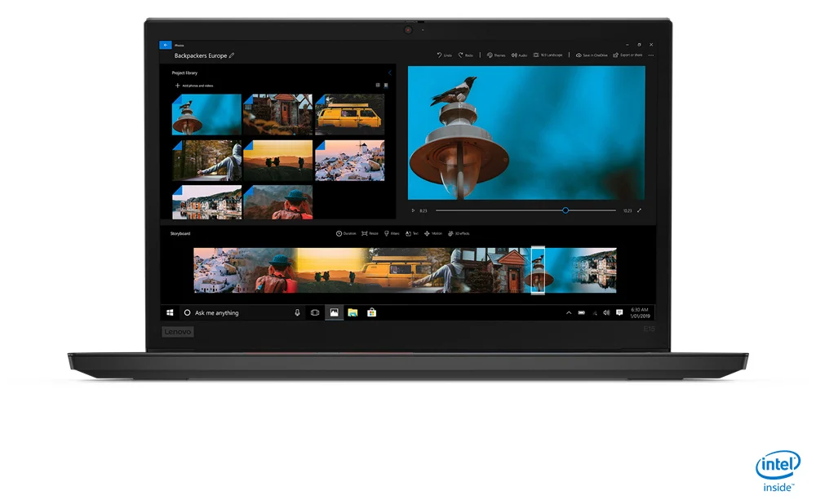The height and width of the screenshot is (504, 816).
Task: Open the Motion tool
Action: (x=433, y=233)
